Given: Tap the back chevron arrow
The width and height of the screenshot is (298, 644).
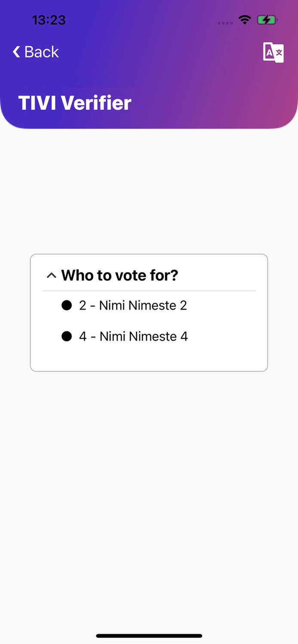Looking at the screenshot, I should (x=16, y=52).
